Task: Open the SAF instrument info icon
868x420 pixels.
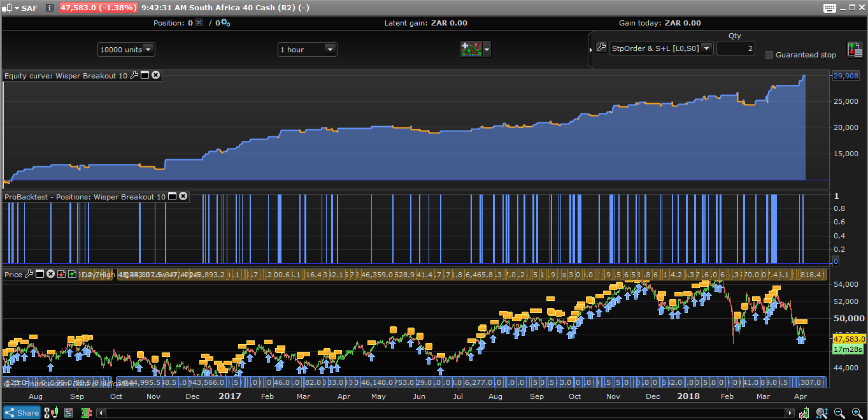Action: (50, 8)
